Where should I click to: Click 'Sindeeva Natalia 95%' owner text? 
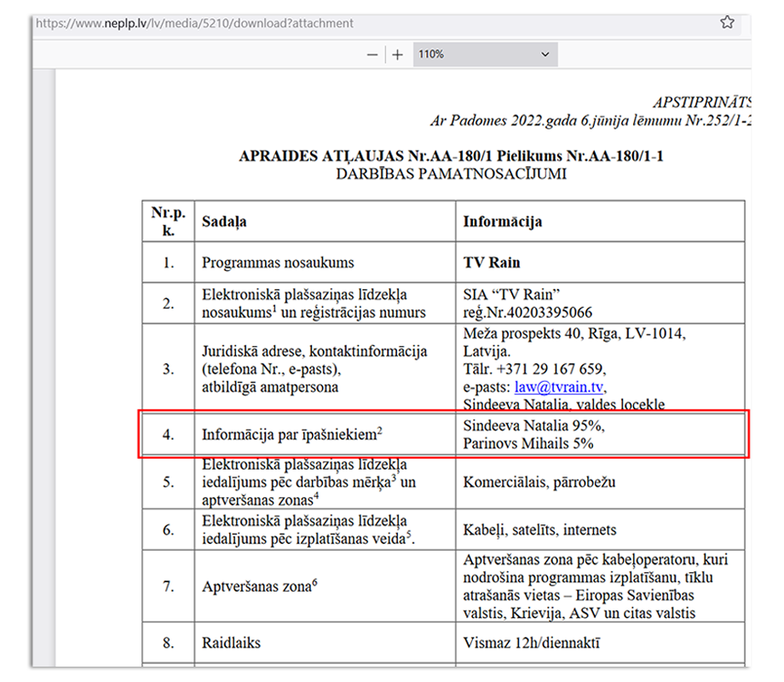pyautogui.click(x=533, y=425)
